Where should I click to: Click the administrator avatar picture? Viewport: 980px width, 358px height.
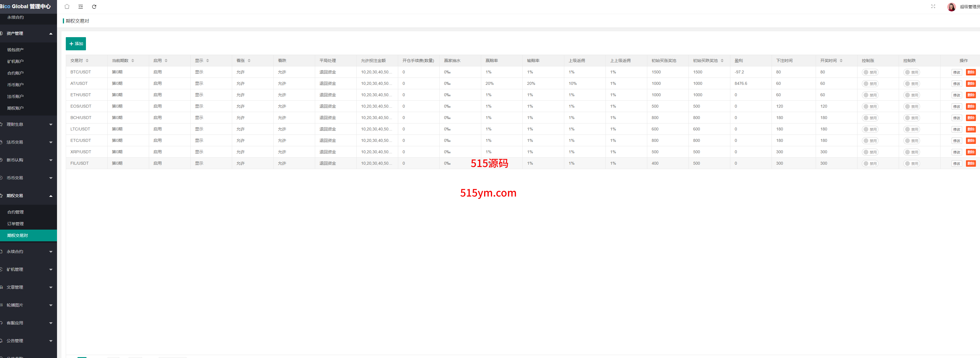click(951, 7)
